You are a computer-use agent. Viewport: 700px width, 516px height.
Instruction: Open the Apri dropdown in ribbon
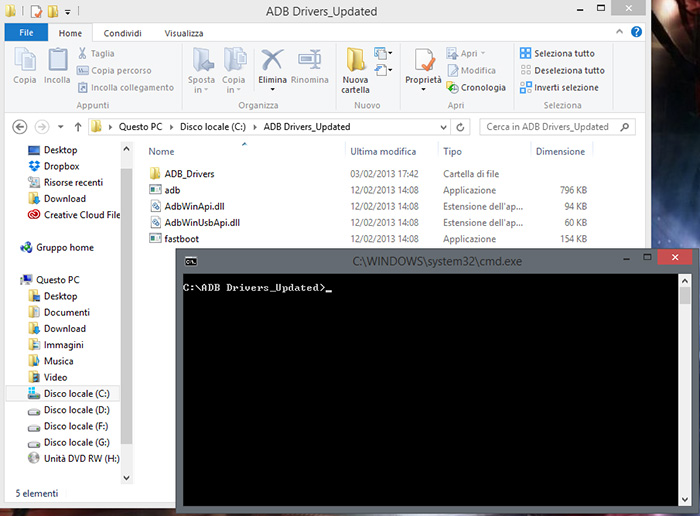[x=466, y=53]
